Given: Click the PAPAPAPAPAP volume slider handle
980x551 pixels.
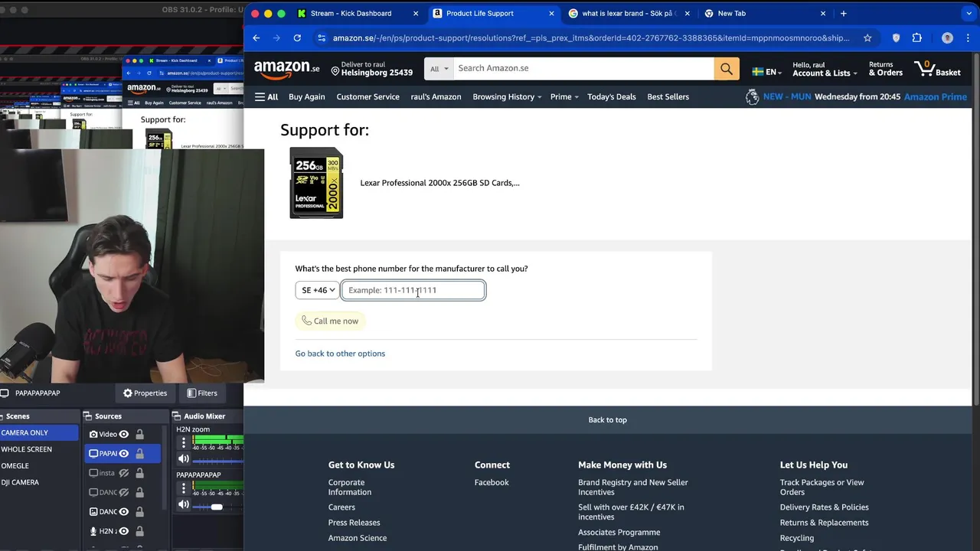Looking at the screenshot, I should pyautogui.click(x=217, y=507).
